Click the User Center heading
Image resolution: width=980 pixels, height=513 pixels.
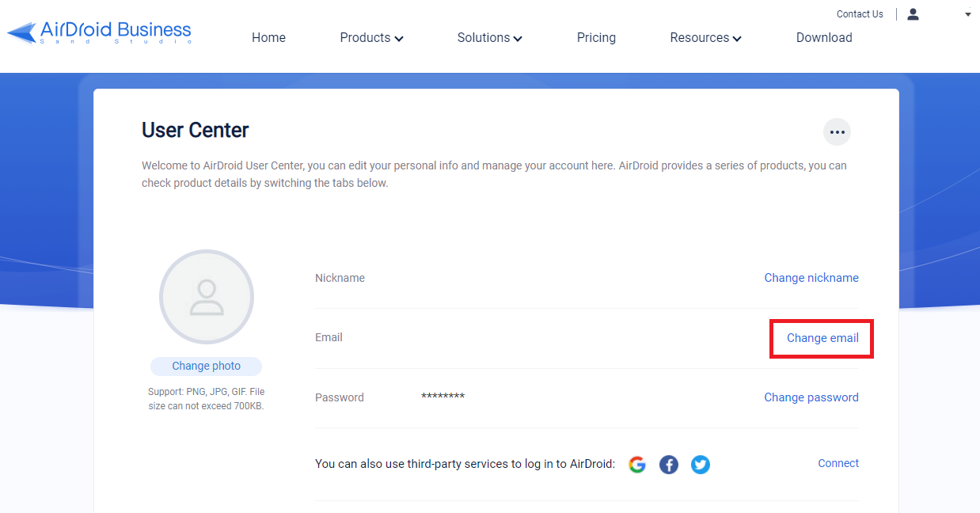click(x=196, y=130)
